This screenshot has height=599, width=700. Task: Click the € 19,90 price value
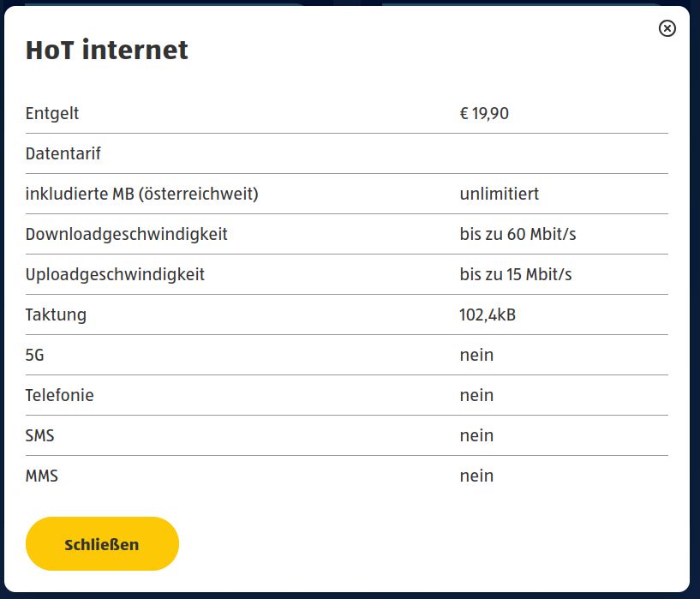pos(484,113)
